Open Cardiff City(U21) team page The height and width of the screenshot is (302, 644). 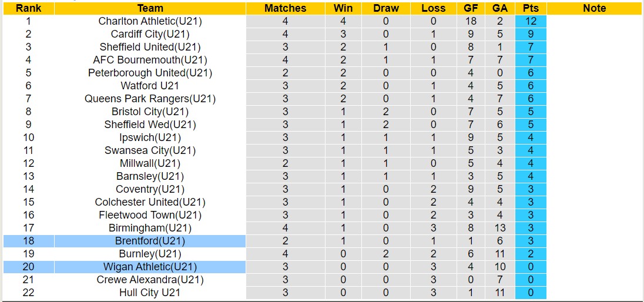[150, 34]
